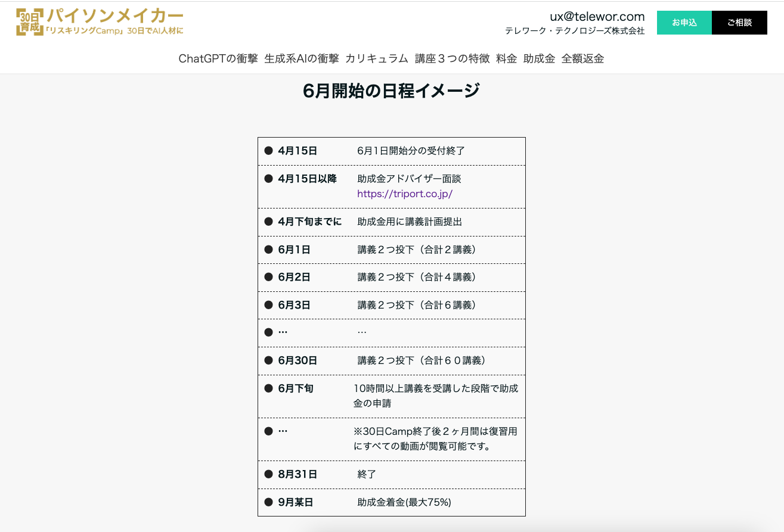Click 6月1日開始分の受付終了 text
The width and height of the screenshot is (784, 532).
coord(411,151)
